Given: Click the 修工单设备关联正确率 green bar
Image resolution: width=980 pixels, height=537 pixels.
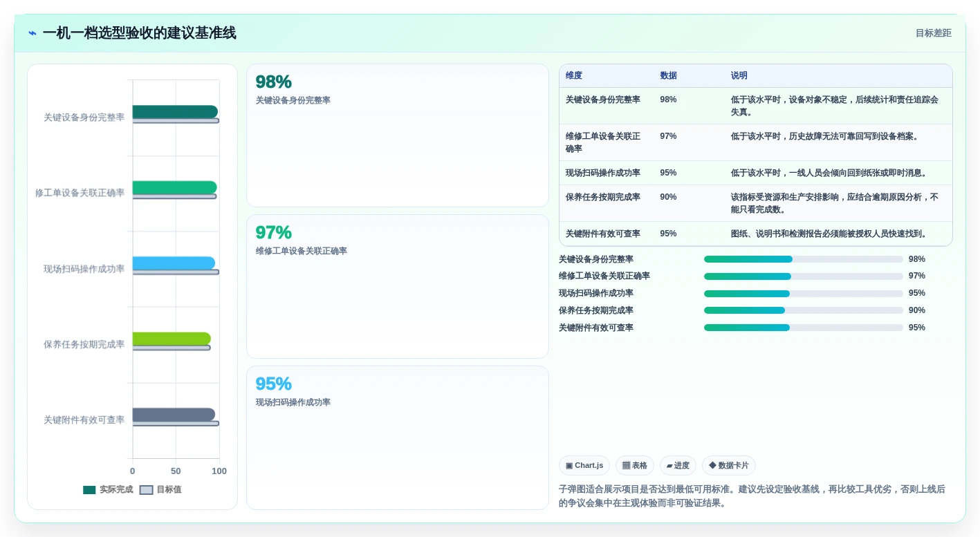Looking at the screenshot, I should tap(174, 187).
